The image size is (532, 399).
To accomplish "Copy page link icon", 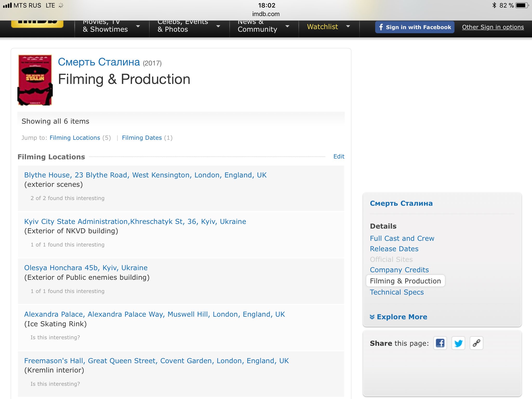I will pyautogui.click(x=476, y=343).
